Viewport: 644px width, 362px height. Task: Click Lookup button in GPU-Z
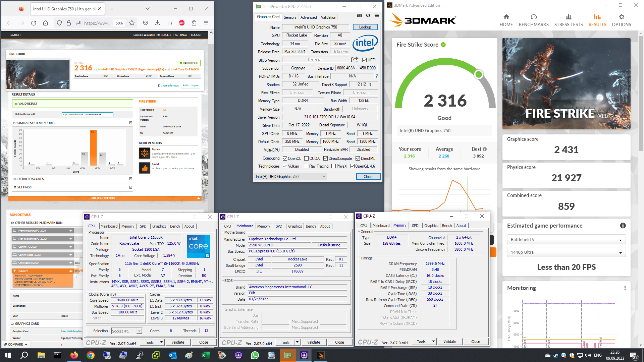pyautogui.click(x=365, y=27)
